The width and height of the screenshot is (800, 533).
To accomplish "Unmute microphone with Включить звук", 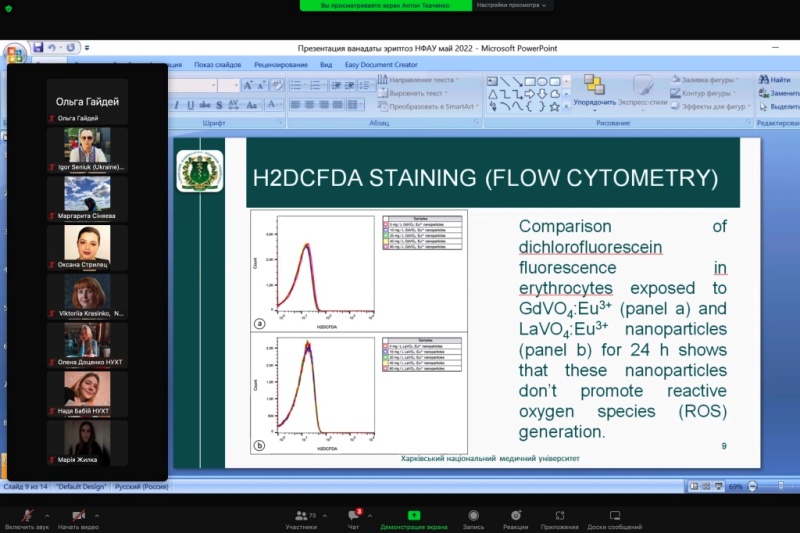I will coord(27,520).
